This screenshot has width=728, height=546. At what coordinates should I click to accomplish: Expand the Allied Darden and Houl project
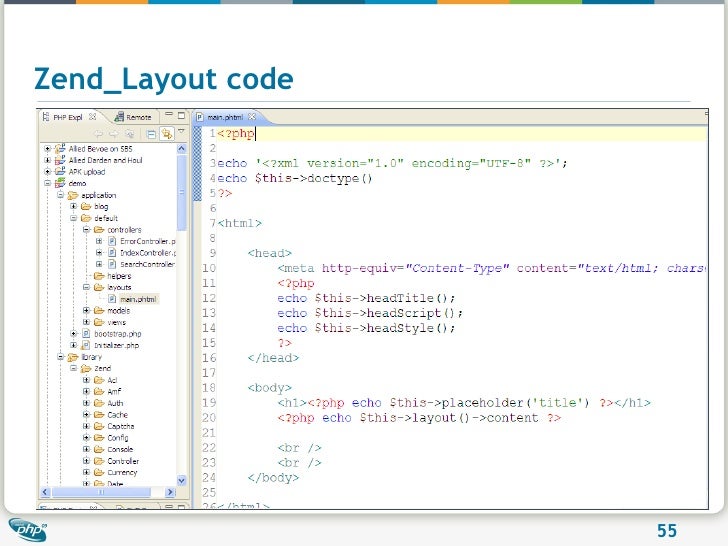(x=47, y=160)
